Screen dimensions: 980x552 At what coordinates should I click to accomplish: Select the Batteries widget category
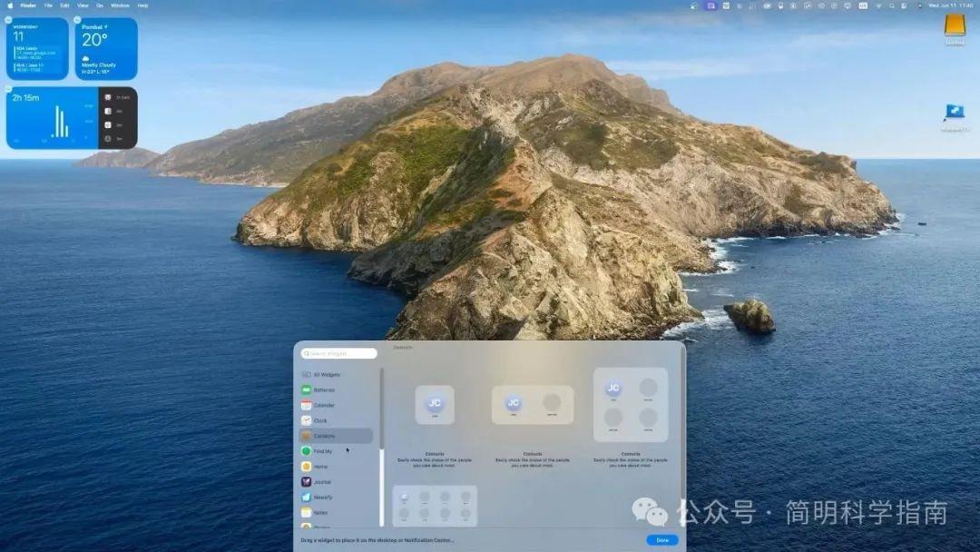pos(327,389)
